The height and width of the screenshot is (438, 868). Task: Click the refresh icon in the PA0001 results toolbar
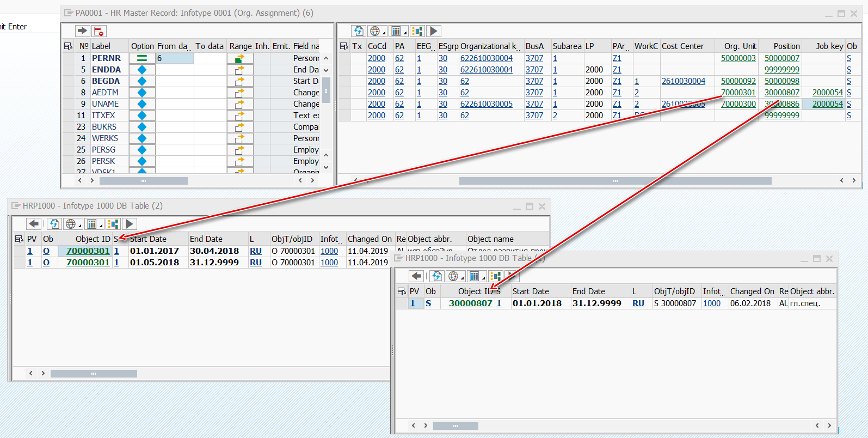point(358,31)
